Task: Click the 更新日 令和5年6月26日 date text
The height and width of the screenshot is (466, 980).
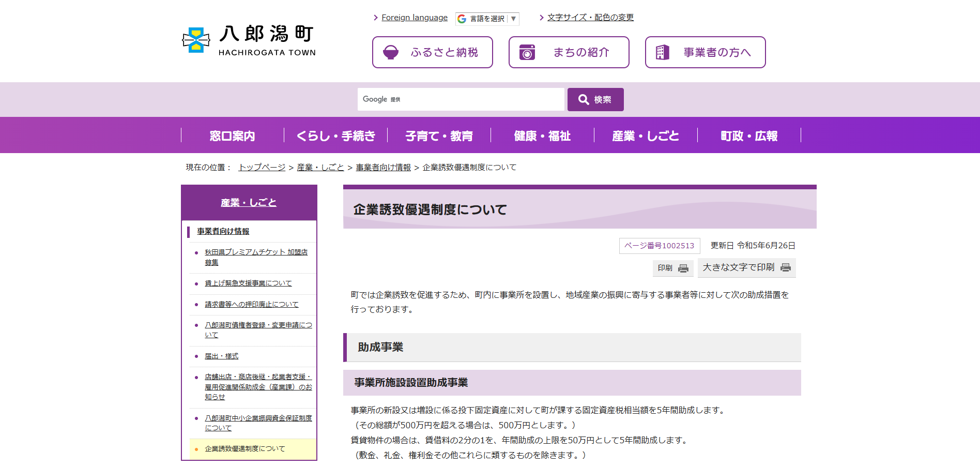Action: pyautogui.click(x=753, y=246)
